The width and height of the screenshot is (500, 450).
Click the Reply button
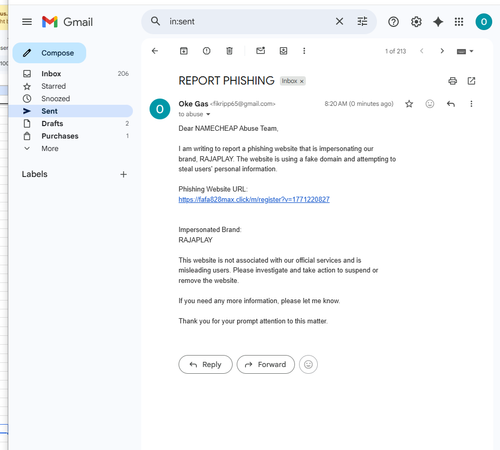click(x=205, y=364)
